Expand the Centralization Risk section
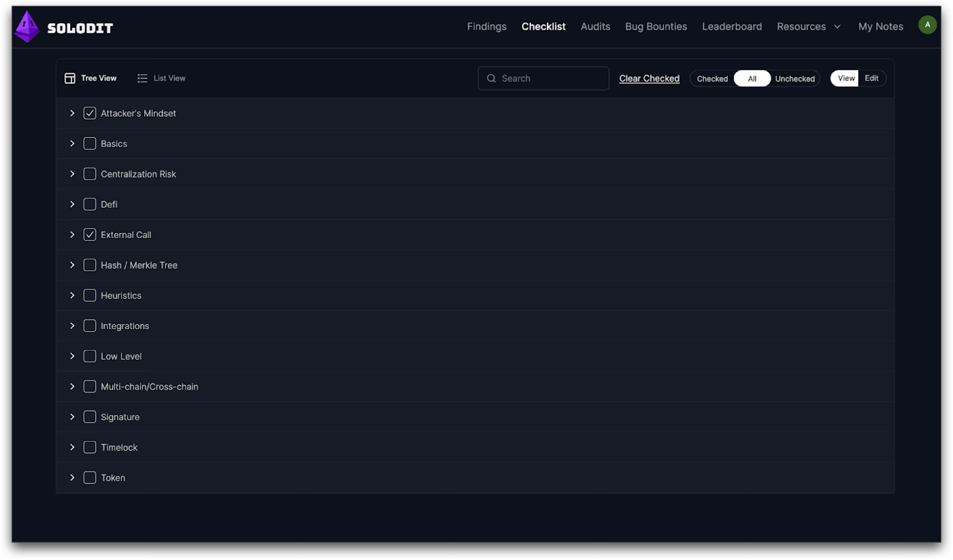Image resolution: width=953 pixels, height=560 pixels. pyautogui.click(x=72, y=174)
